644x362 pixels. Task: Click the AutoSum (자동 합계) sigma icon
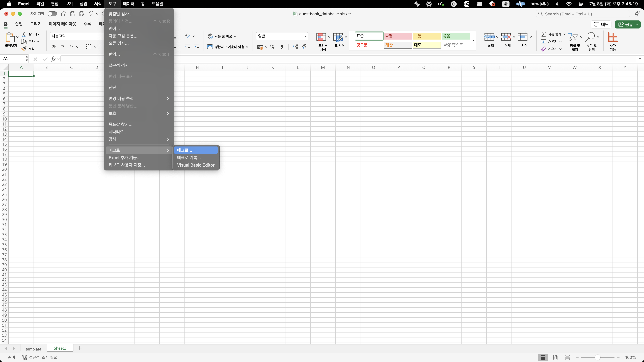point(543,34)
